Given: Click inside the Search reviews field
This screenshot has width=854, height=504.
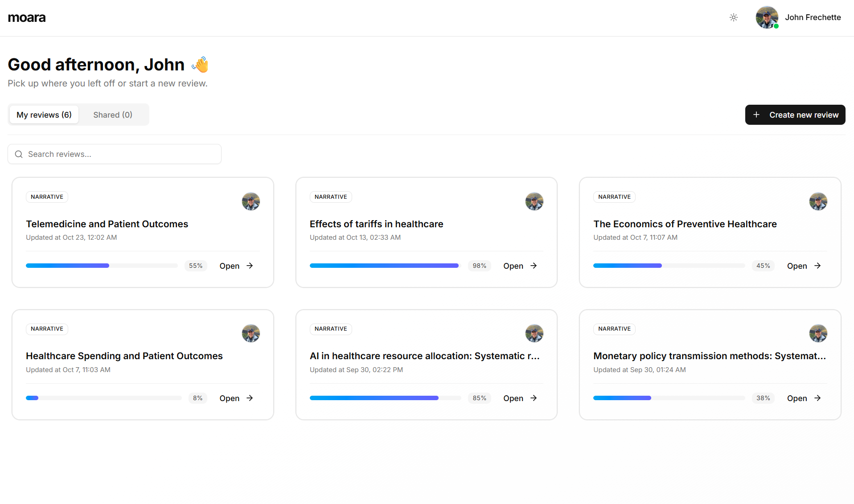Looking at the screenshot, I should click(89, 154).
